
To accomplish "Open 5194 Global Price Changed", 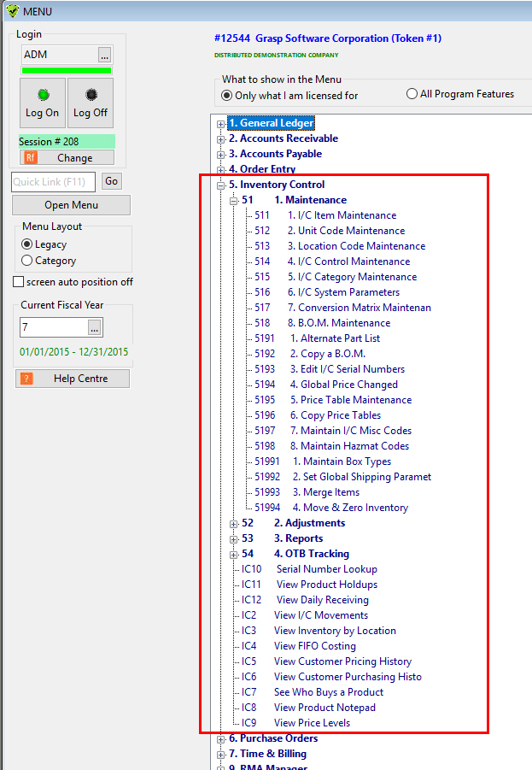I will coord(326,385).
